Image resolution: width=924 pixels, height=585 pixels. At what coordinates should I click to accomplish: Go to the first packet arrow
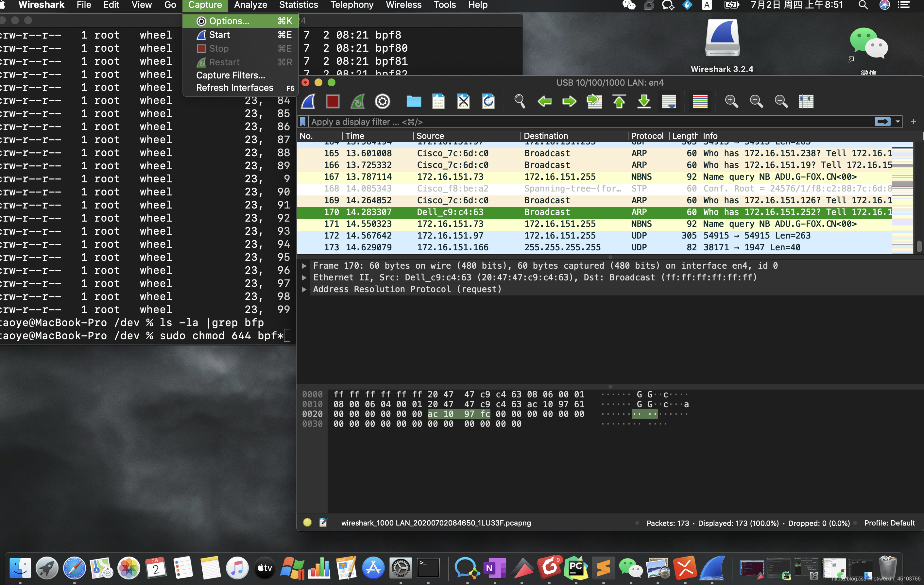pos(619,101)
